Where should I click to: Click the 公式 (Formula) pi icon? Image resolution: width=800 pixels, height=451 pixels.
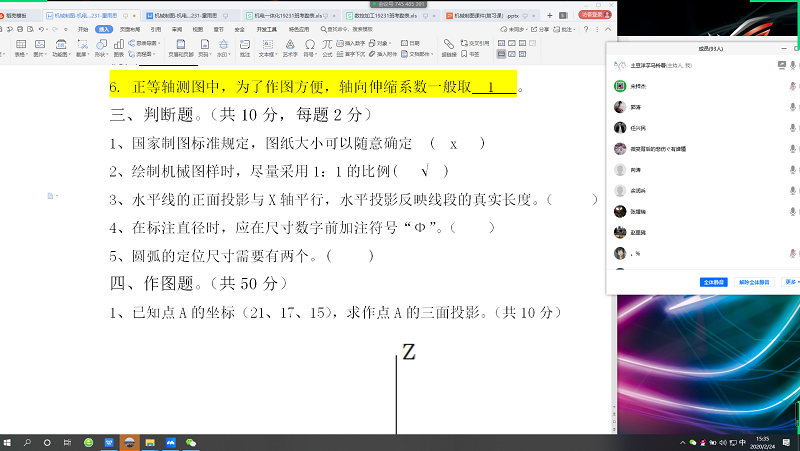pyautogui.click(x=326, y=46)
